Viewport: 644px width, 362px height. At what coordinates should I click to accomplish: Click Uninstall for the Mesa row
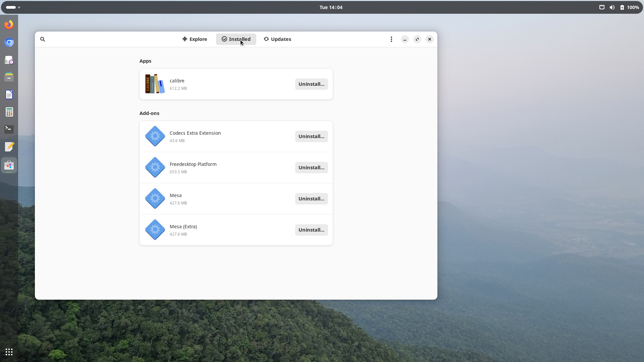tap(311, 199)
